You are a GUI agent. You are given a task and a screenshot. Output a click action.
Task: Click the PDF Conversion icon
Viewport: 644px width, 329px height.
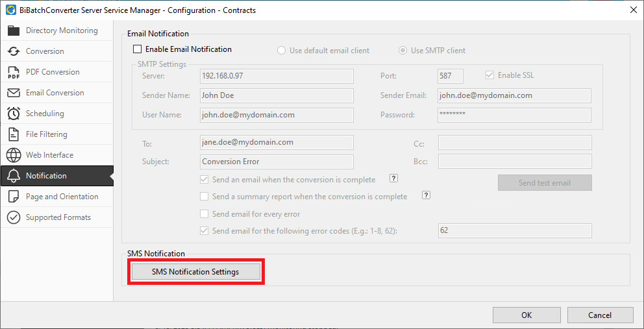(14, 72)
